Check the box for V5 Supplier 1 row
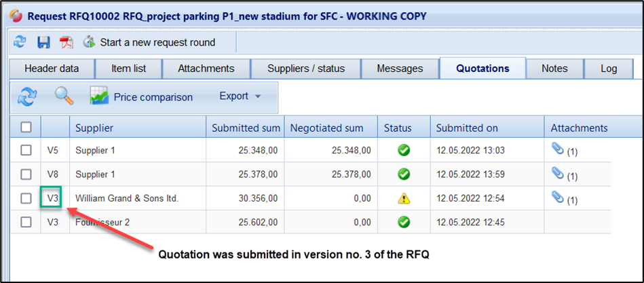 pyautogui.click(x=26, y=151)
